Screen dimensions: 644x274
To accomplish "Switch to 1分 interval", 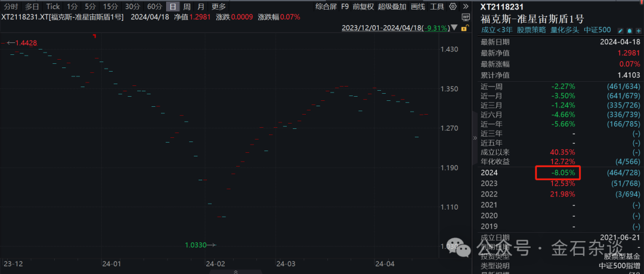I will 72,7.
